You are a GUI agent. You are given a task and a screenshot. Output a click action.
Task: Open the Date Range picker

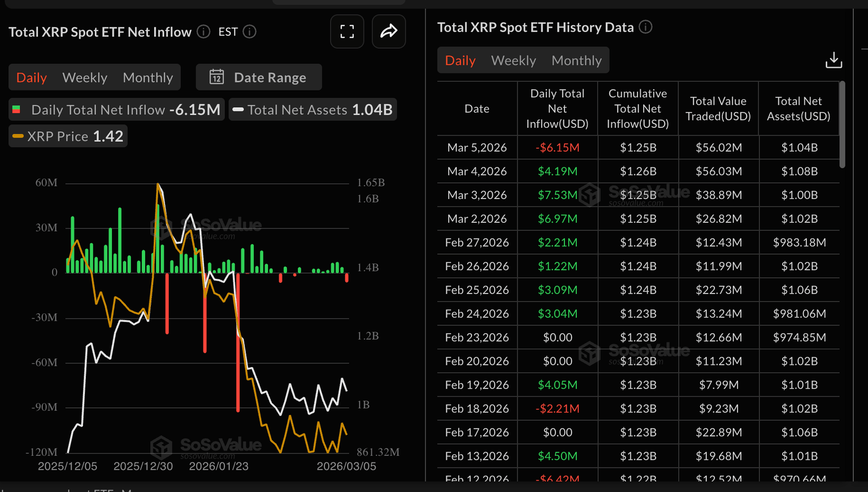pos(259,77)
